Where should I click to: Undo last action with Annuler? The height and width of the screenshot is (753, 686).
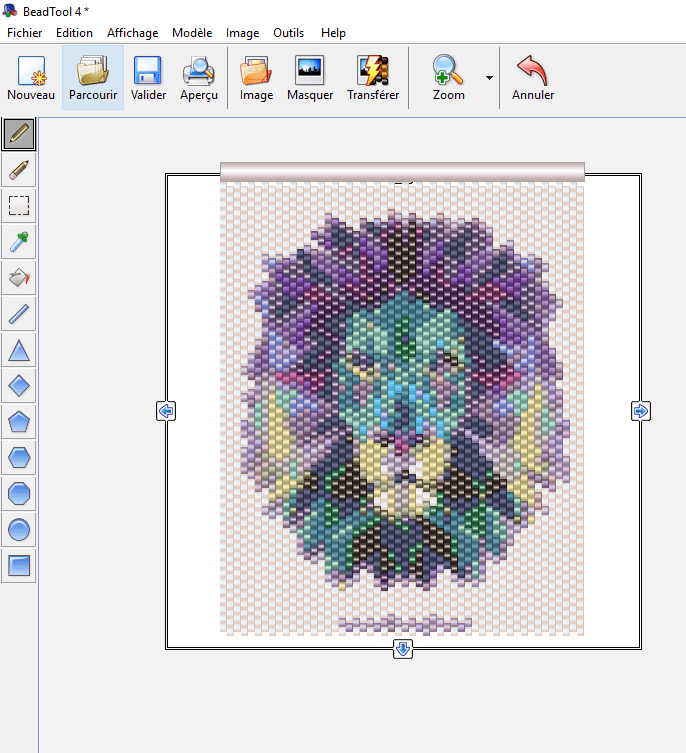point(533,78)
